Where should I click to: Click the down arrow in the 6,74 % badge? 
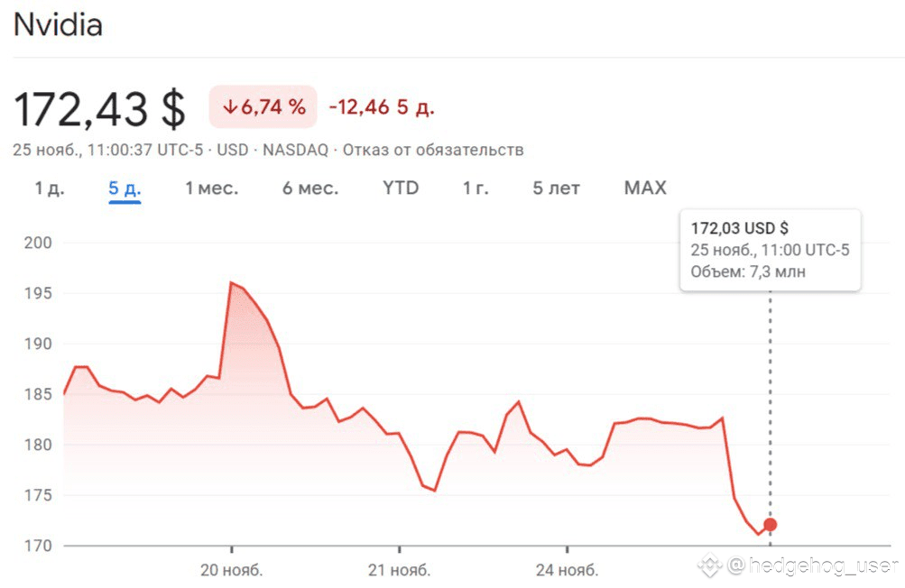coord(230,107)
